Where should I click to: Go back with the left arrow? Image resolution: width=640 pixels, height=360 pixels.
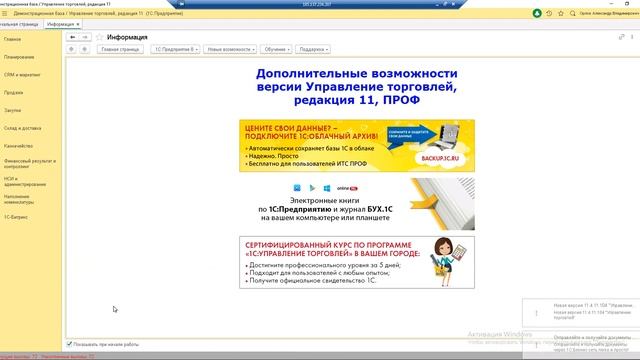(73, 37)
